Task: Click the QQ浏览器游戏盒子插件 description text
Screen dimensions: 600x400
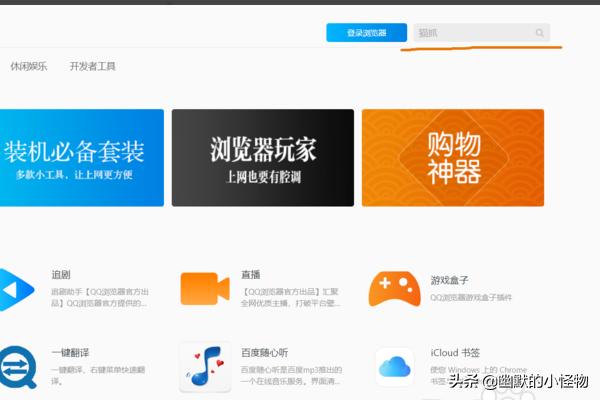Action: [x=471, y=297]
